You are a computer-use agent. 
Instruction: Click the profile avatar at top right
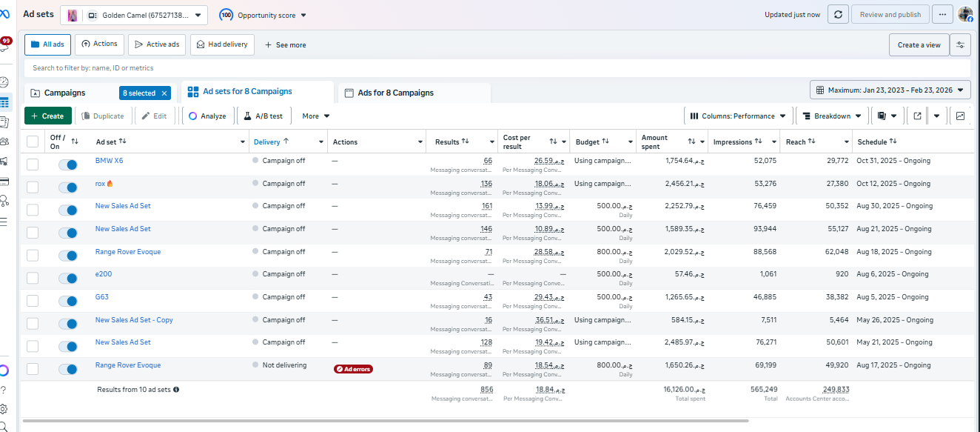click(x=965, y=14)
